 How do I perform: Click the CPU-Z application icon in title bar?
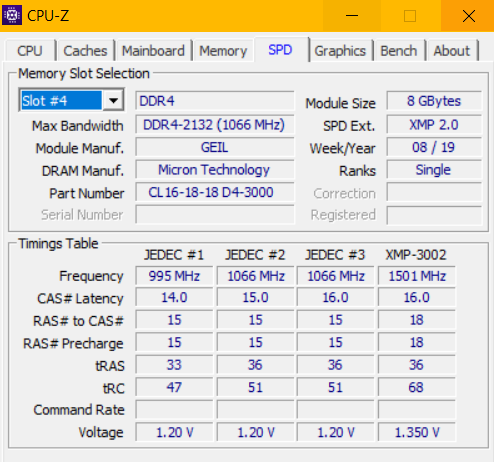pyautogui.click(x=12, y=15)
